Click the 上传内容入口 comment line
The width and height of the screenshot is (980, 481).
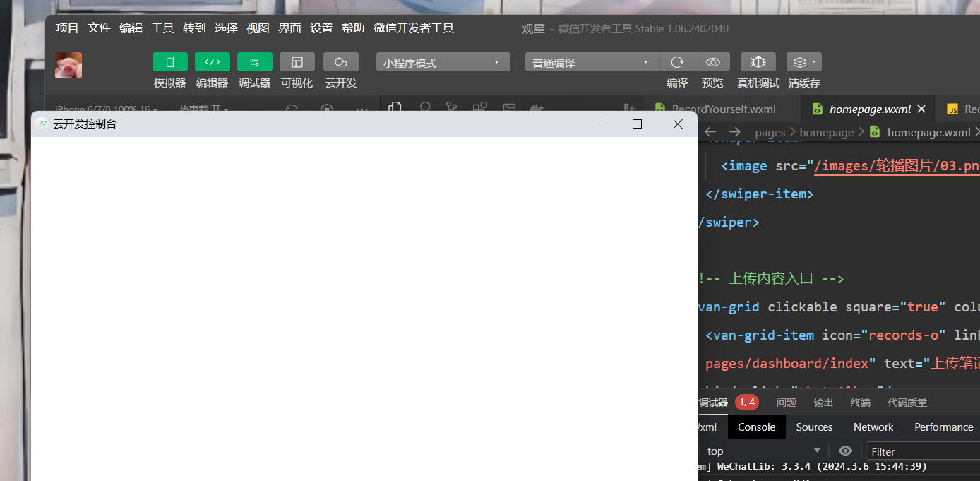(771, 278)
